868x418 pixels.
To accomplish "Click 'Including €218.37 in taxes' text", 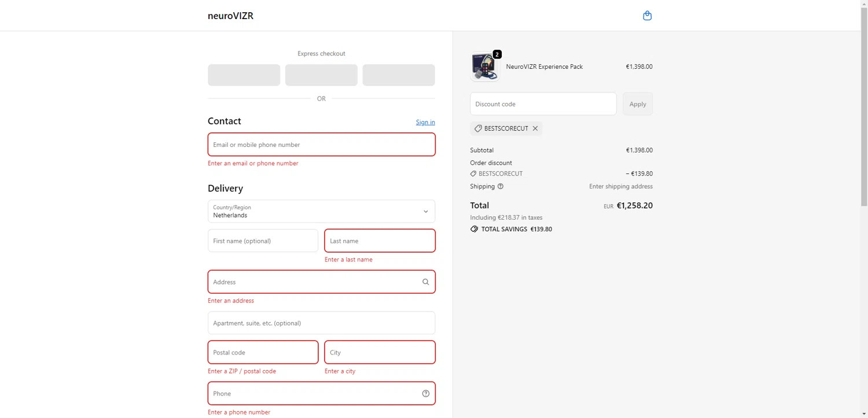I will [506, 217].
